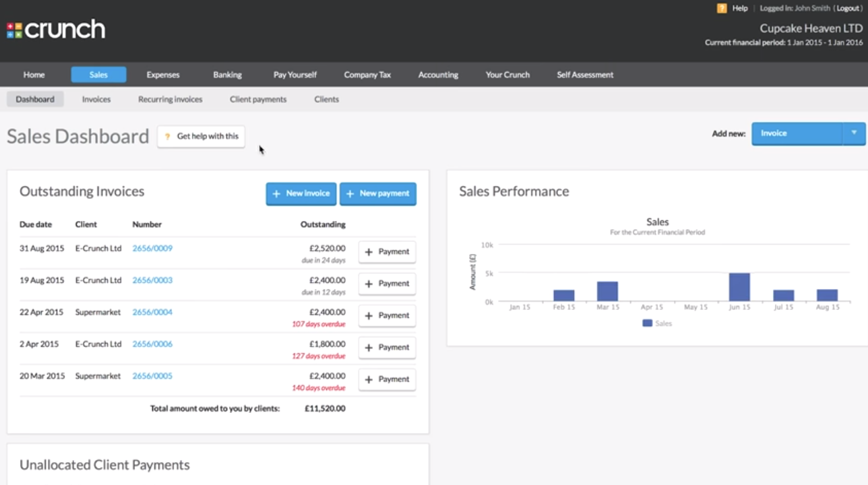The image size is (868, 485).
Task: Click the Outstanding column header
Action: click(323, 224)
